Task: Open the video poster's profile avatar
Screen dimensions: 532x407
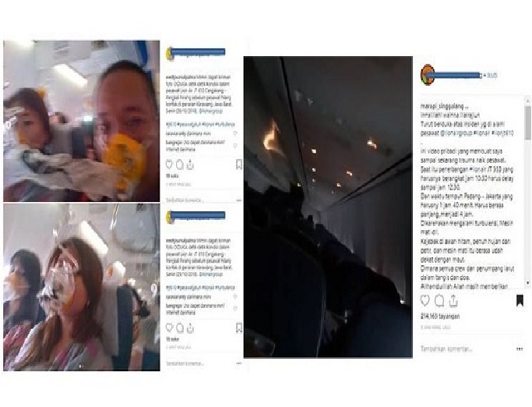Action: pyautogui.click(x=427, y=75)
